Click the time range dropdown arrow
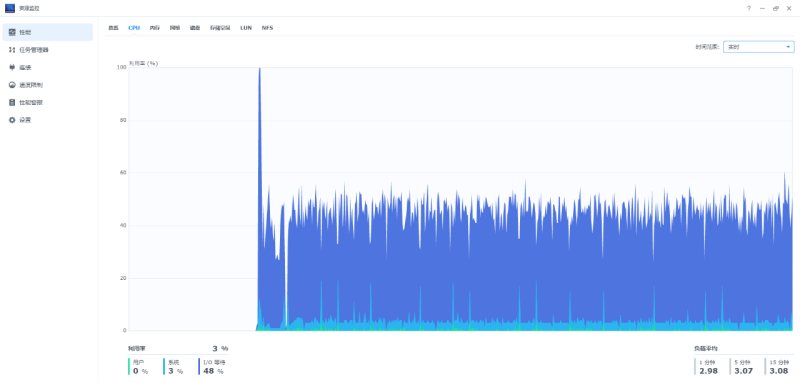Image resolution: width=800 pixels, height=383 pixels. 788,47
